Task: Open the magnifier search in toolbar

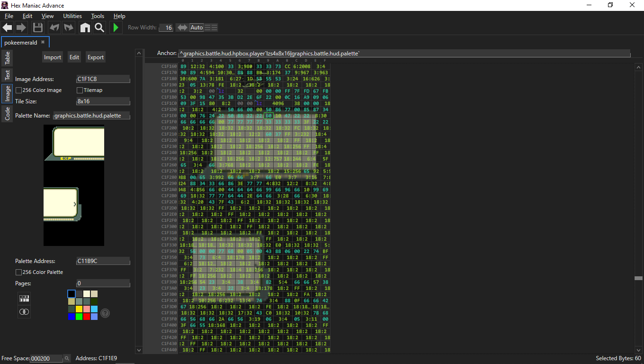Action: click(x=99, y=27)
